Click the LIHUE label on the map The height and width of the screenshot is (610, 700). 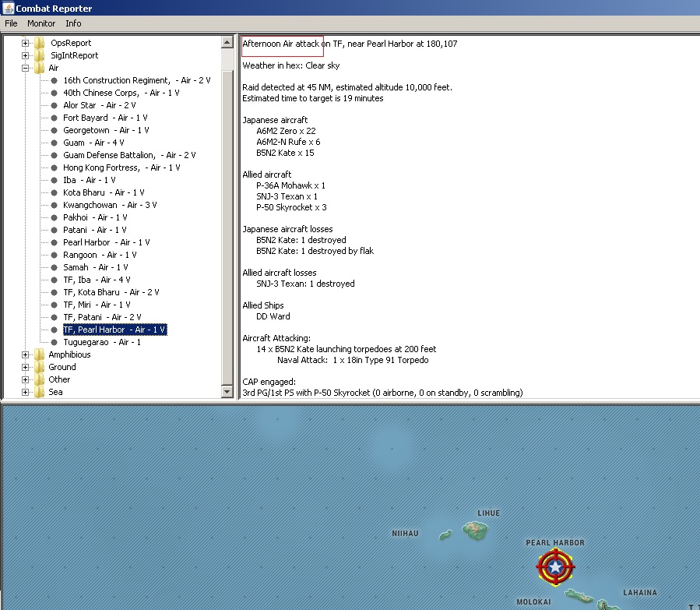coord(489,513)
